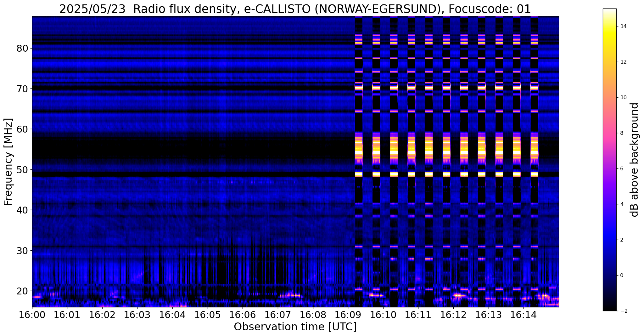This screenshot has width=644, height=336.
Task: Click the colorbar tick label 0
Action: 622,276
